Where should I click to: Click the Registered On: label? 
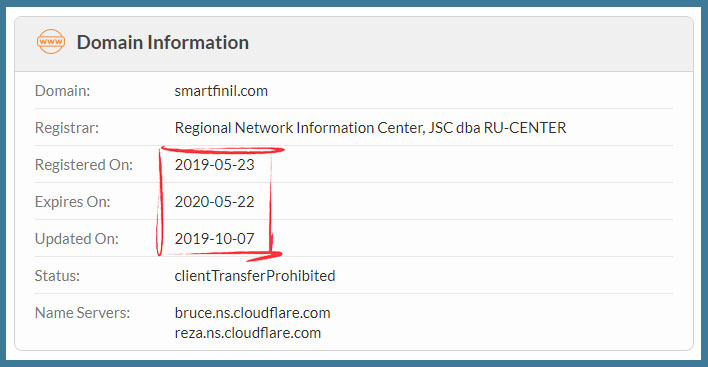point(84,165)
